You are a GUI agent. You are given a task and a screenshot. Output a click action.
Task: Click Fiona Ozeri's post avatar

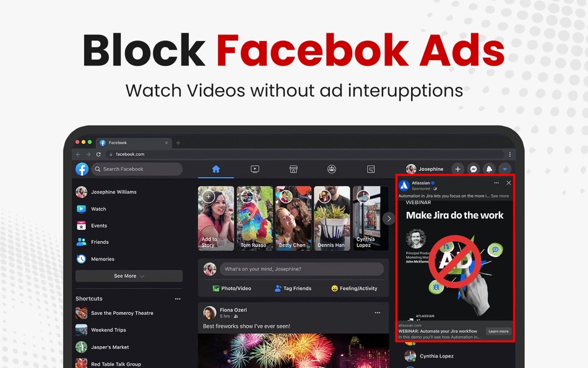pos(210,312)
